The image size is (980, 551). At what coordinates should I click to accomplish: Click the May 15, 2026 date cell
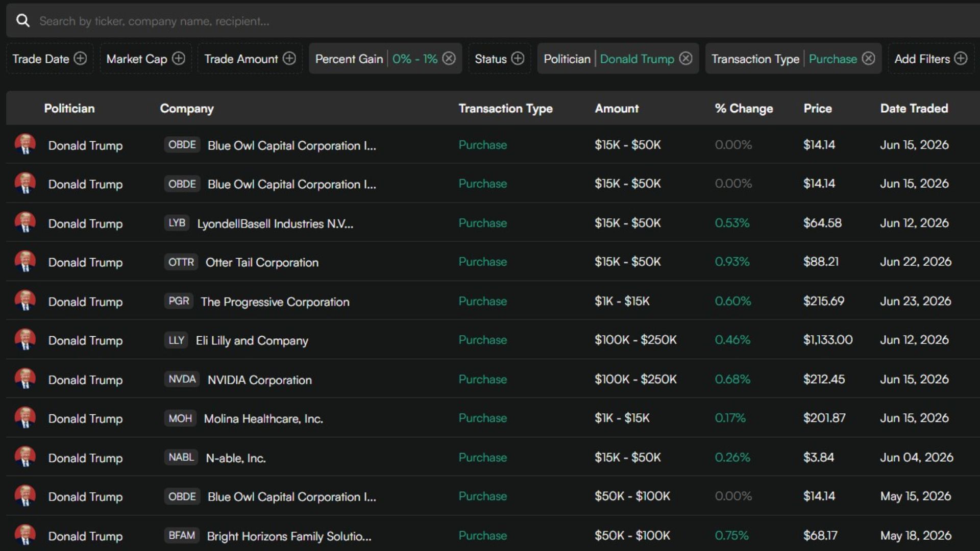click(916, 496)
